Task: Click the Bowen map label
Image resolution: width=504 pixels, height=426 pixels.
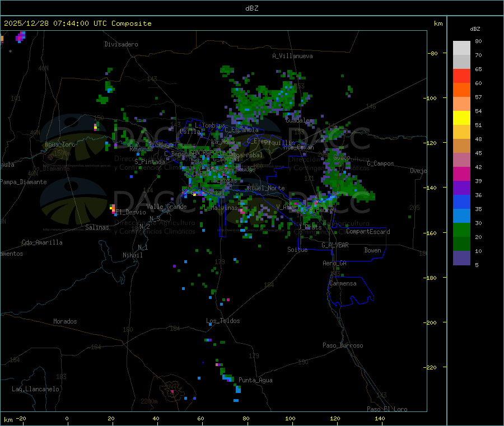Action: pyautogui.click(x=372, y=250)
